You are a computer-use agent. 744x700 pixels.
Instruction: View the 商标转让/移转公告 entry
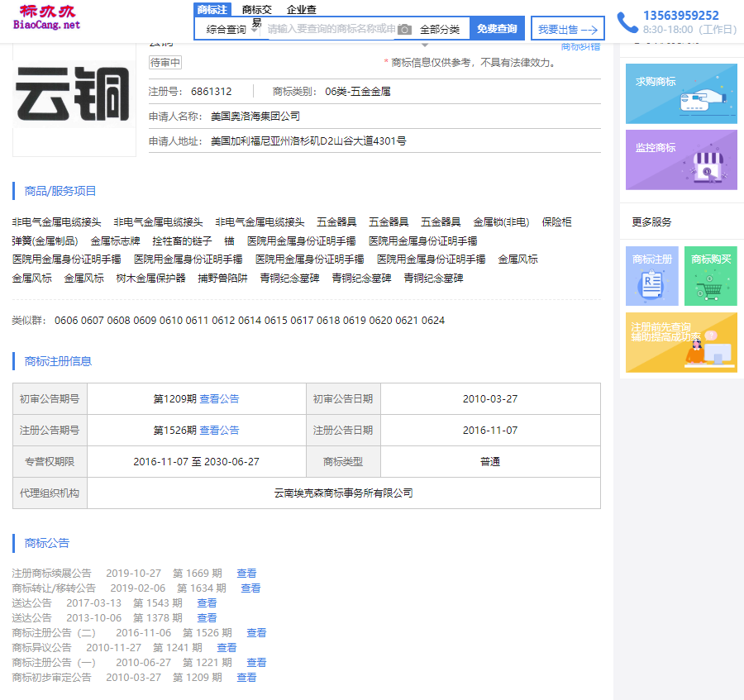tap(250, 588)
